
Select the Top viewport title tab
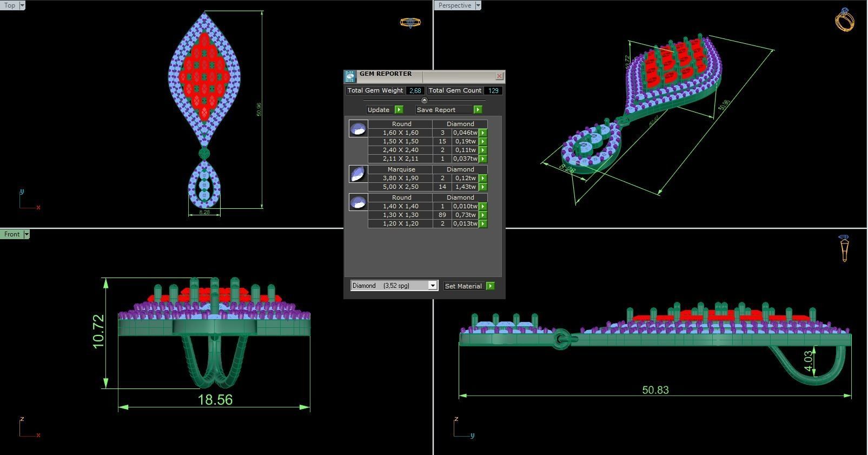(10, 5)
